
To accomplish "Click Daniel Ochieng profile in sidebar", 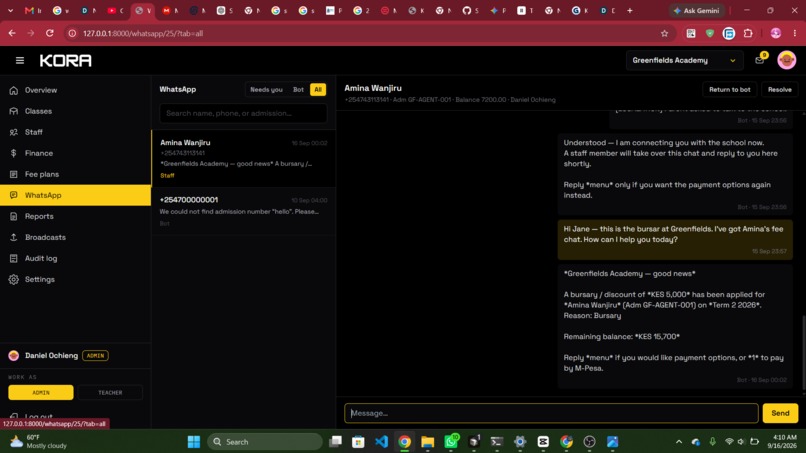I will pos(51,355).
